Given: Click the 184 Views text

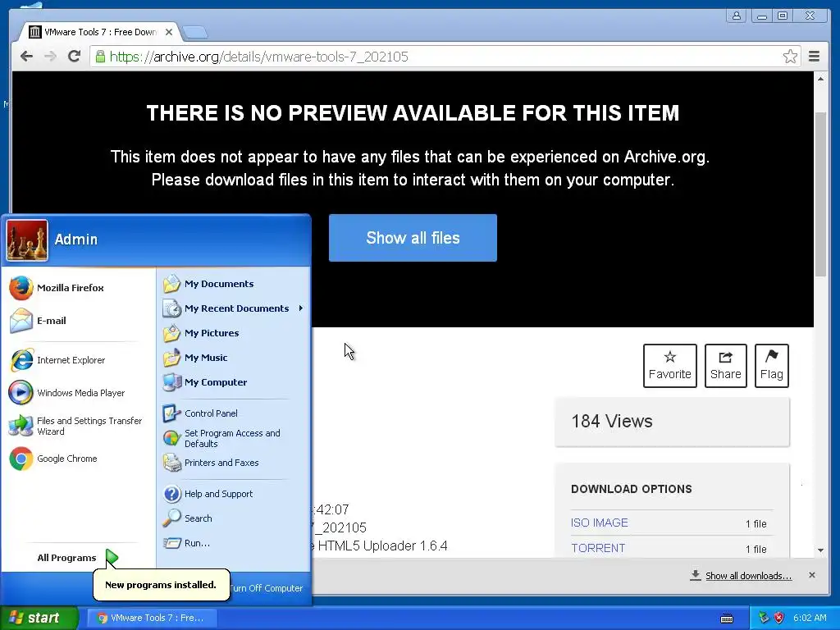Looking at the screenshot, I should click(x=612, y=421).
